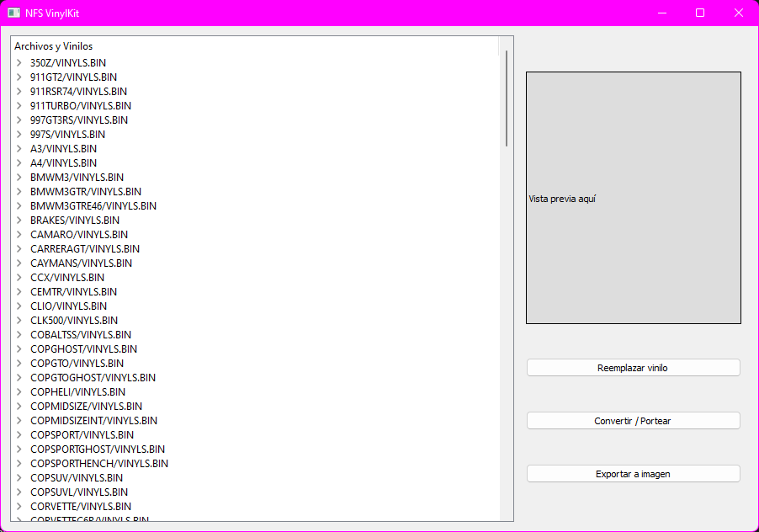Select the CEMTR/VINYLS.BIN row text
759x532 pixels.
point(73,291)
